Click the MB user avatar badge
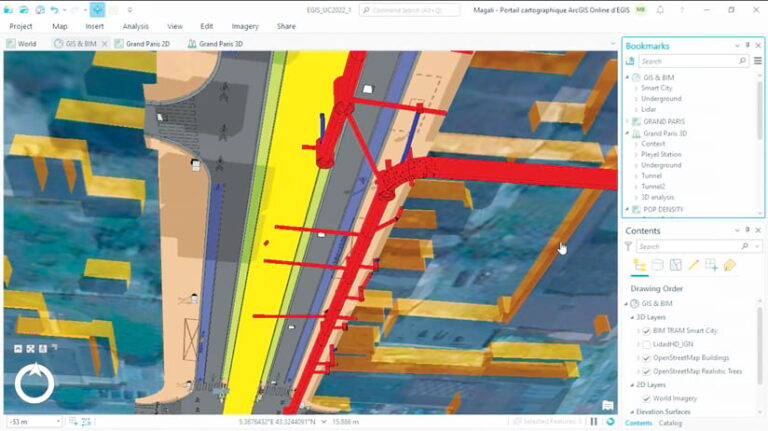768x431 pixels. click(x=641, y=10)
